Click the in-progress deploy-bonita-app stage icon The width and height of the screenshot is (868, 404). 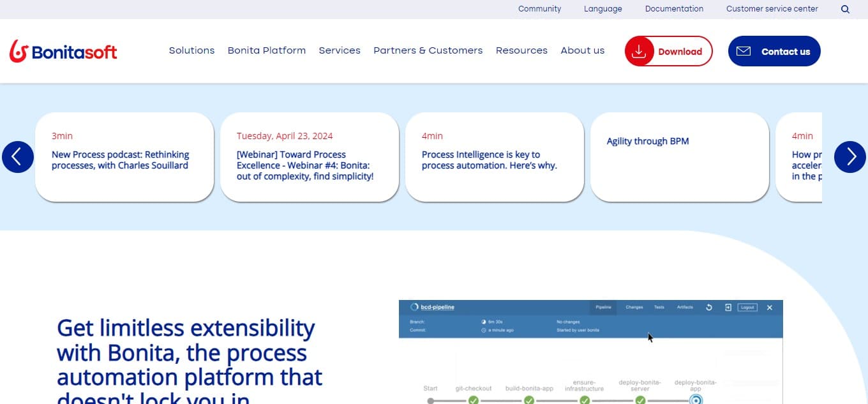pos(696,400)
